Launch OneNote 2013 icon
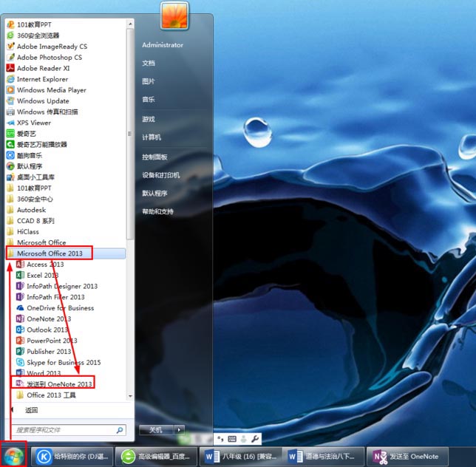 (x=21, y=319)
